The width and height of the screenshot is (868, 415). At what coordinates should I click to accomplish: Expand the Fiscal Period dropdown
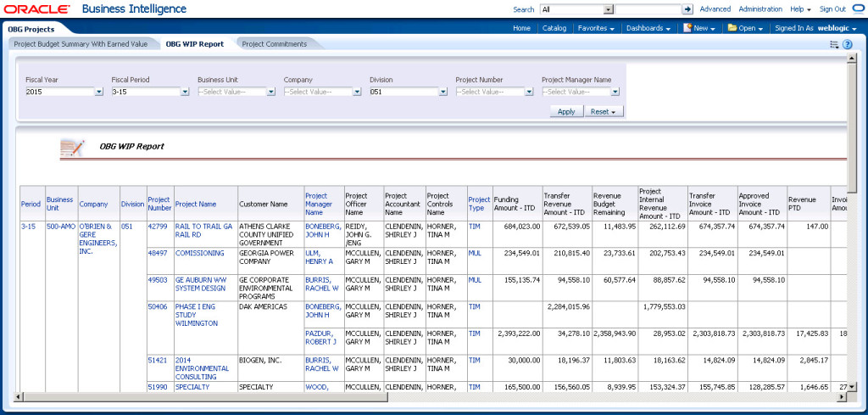[x=185, y=92]
